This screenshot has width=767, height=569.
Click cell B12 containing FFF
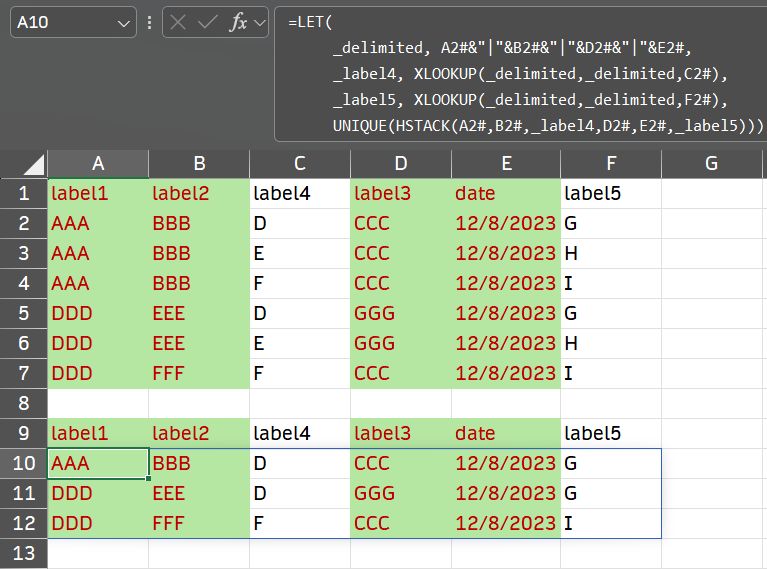pyautogui.click(x=199, y=523)
